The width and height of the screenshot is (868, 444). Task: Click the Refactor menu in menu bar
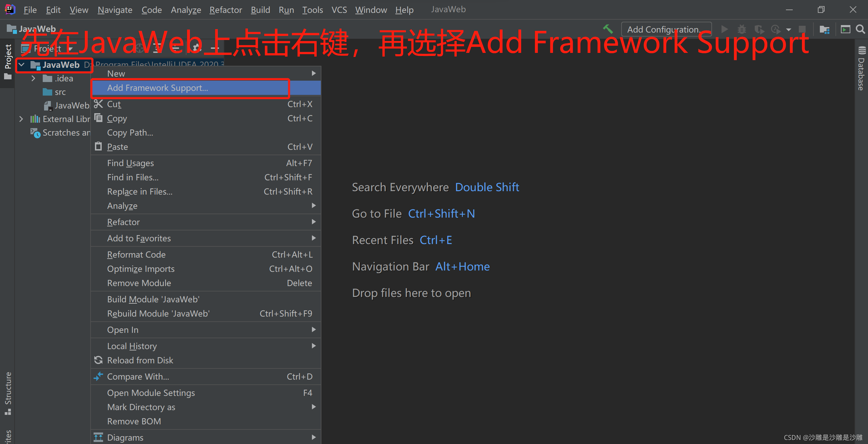[224, 9]
